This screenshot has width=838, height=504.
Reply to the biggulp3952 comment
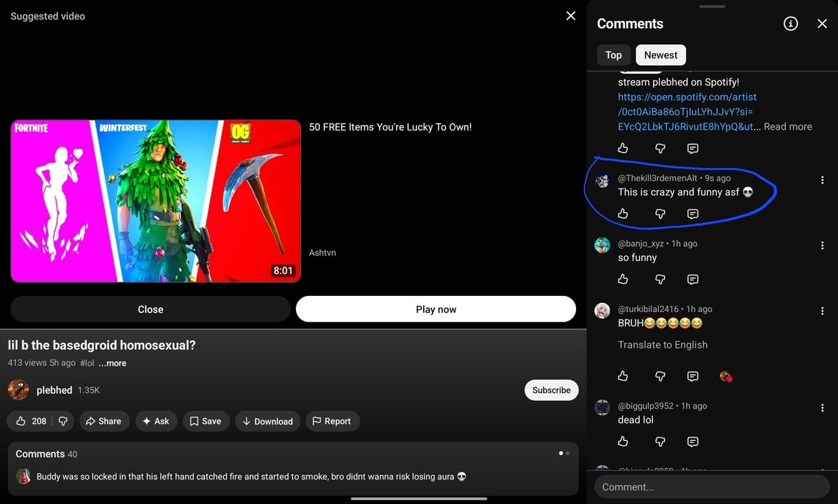click(x=693, y=441)
